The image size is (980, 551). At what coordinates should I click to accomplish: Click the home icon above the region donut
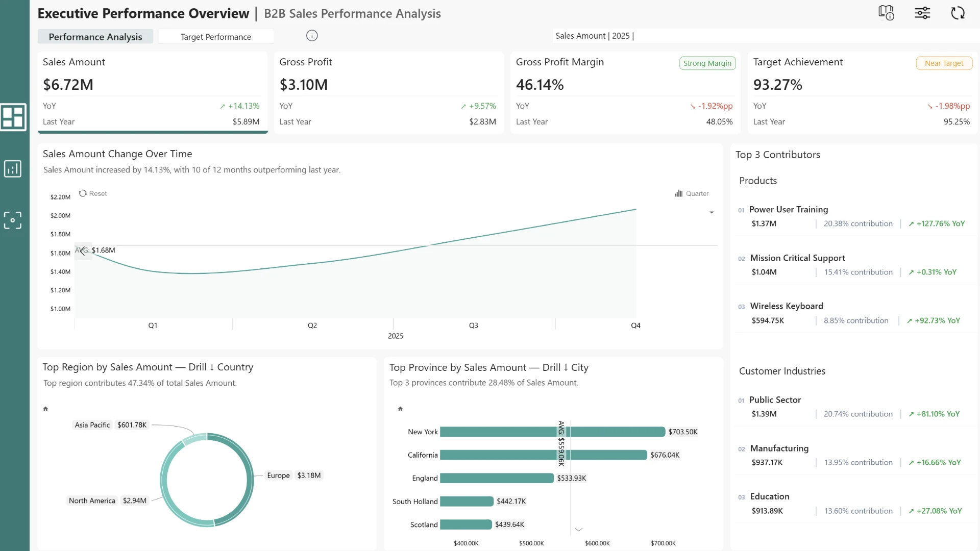[45, 409]
